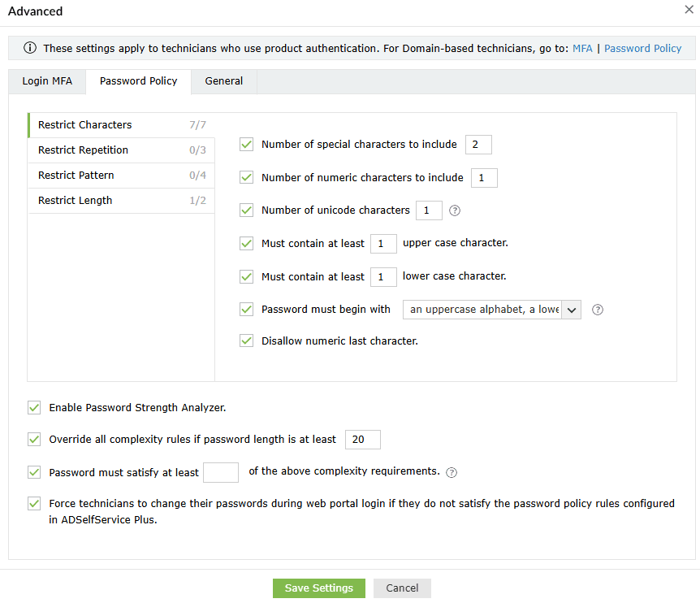Toggle override all complexity rules option
Image resolution: width=700 pixels, height=603 pixels.
(x=34, y=439)
